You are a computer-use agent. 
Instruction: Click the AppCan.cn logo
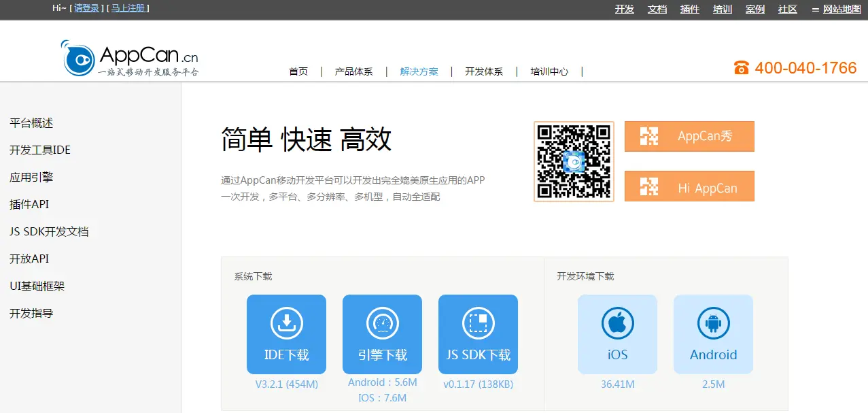[x=130, y=58]
